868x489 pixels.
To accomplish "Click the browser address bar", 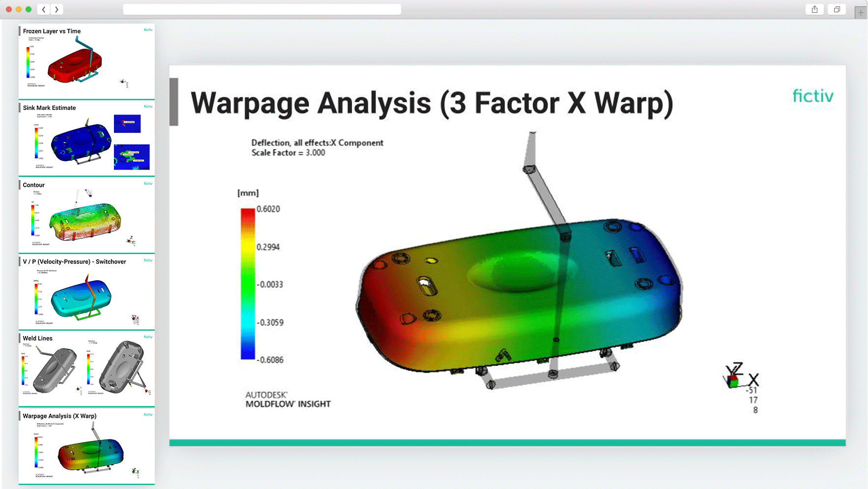I will (262, 9).
